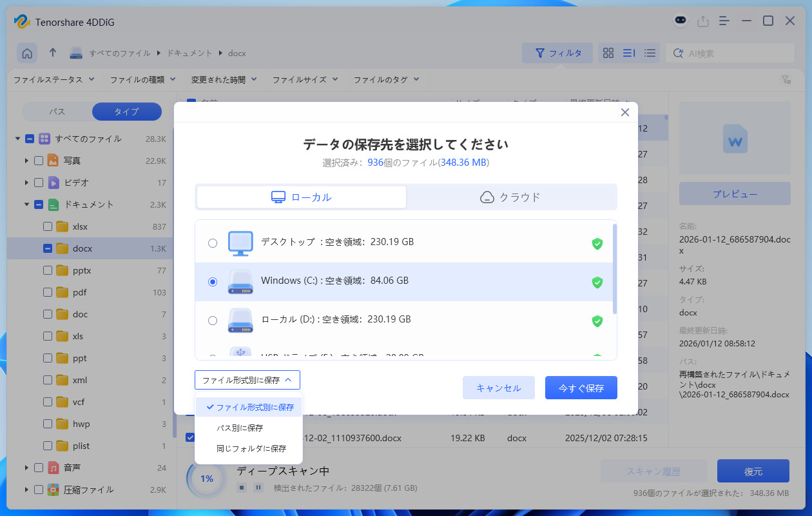
Task: Select the デスクトップ radio button
Action: click(213, 243)
